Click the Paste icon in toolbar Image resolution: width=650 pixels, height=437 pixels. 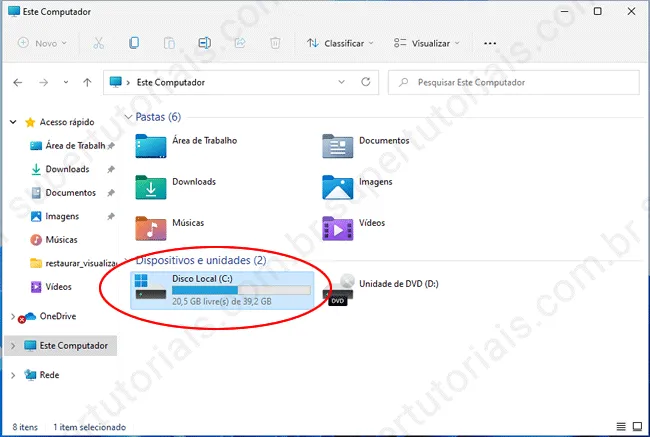[169, 43]
